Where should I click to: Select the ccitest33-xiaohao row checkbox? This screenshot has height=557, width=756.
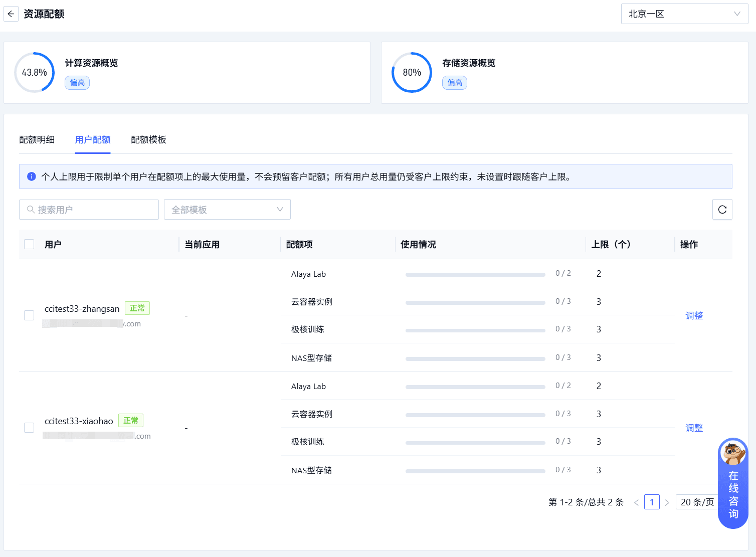(29, 428)
